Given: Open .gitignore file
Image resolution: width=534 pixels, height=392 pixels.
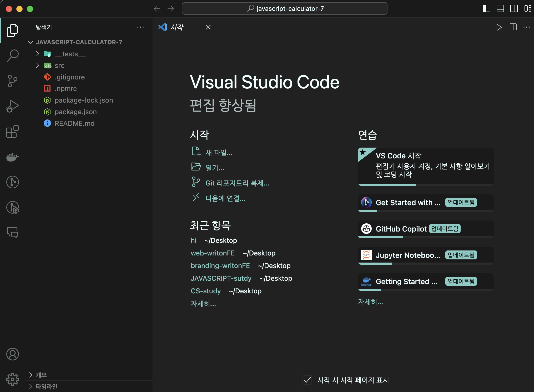Looking at the screenshot, I should click(89, 77).
